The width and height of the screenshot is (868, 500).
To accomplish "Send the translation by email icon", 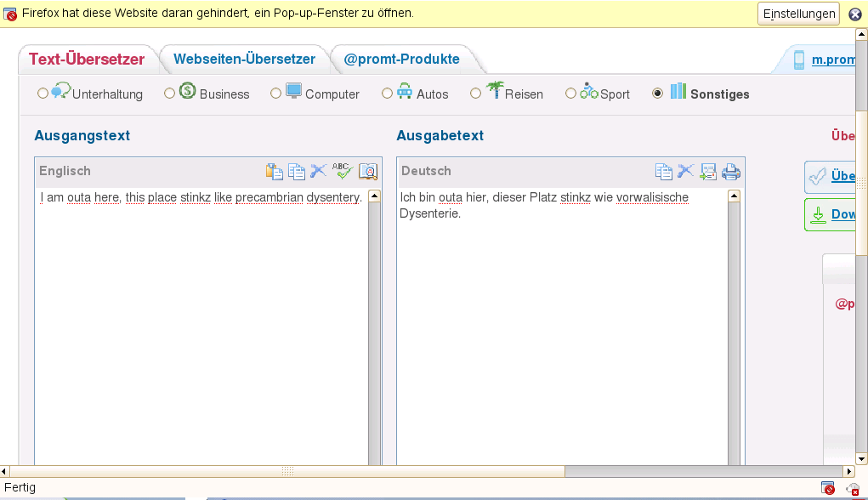I will [x=708, y=172].
